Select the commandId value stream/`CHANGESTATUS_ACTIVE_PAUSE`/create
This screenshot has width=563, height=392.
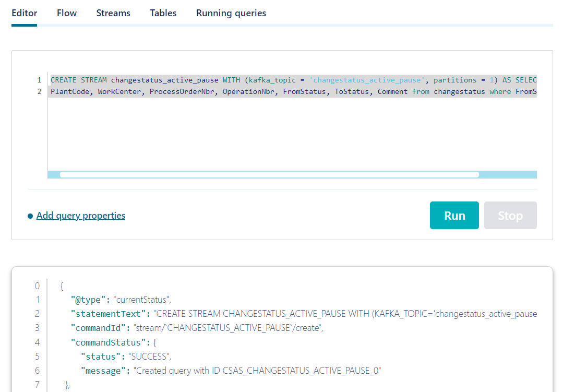[x=227, y=328]
